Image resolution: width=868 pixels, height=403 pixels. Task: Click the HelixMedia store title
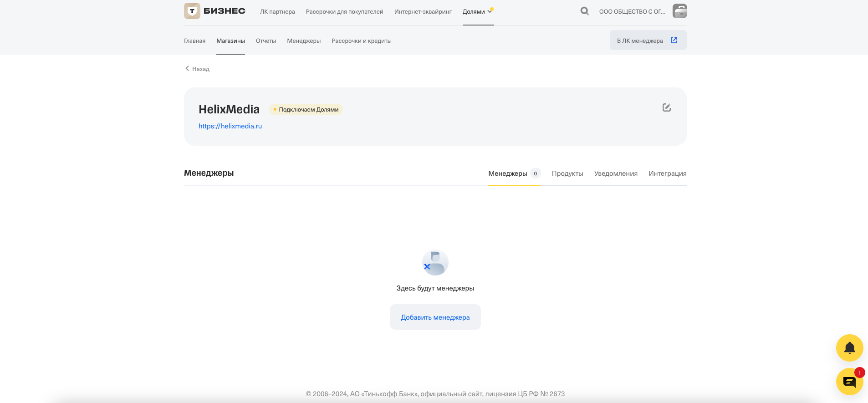pos(229,109)
